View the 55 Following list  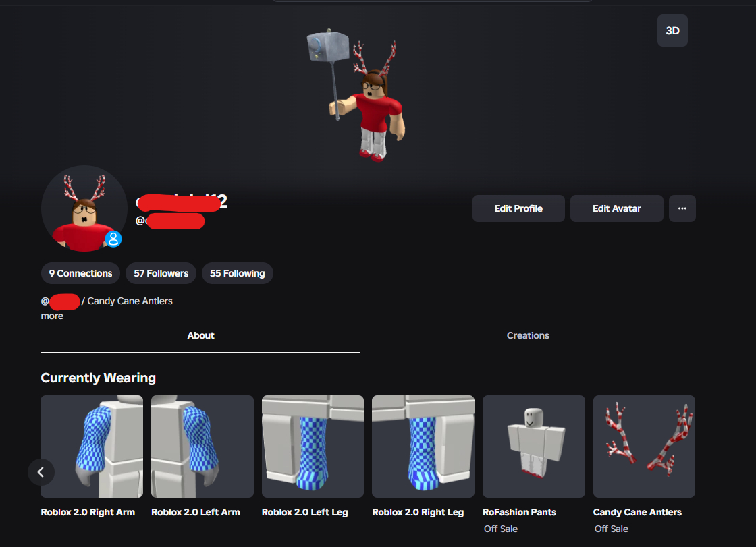pos(237,273)
